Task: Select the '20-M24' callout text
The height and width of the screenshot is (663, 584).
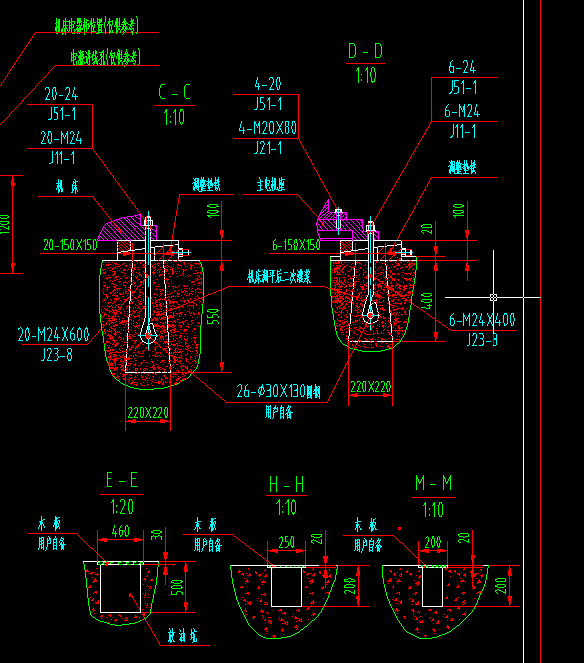Action: tap(61, 138)
